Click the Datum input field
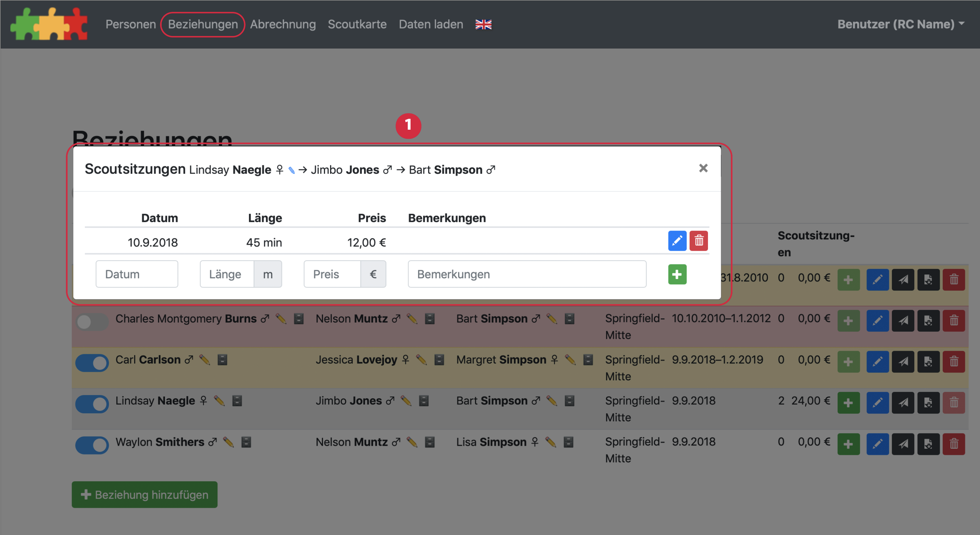Image resolution: width=980 pixels, height=535 pixels. [x=137, y=274]
